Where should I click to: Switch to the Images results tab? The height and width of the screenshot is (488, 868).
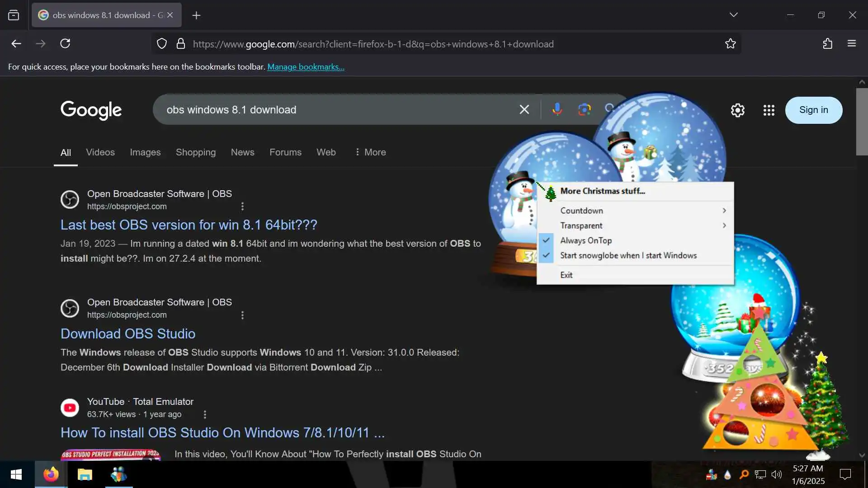point(145,152)
